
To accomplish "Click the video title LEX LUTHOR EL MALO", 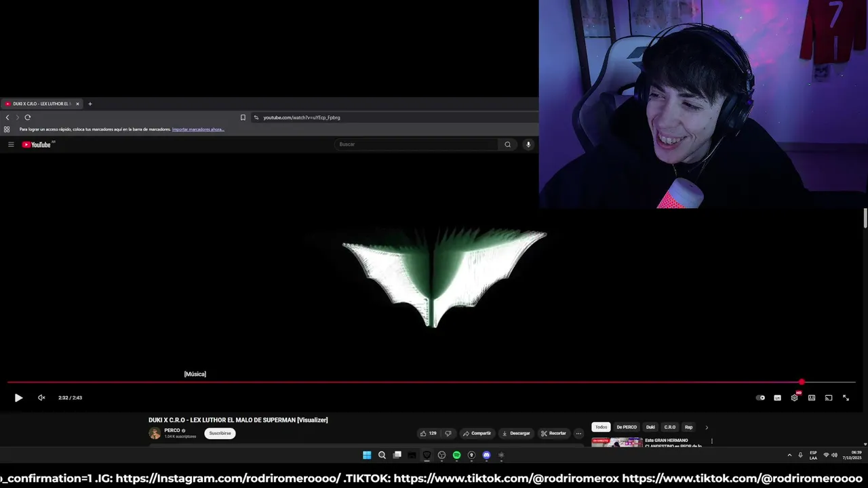I will (238, 420).
